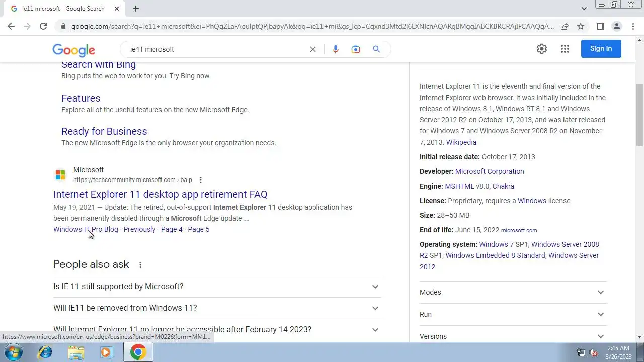Open tab search chevron in title bar
The height and width of the screenshot is (362, 644).
[x=584, y=9]
